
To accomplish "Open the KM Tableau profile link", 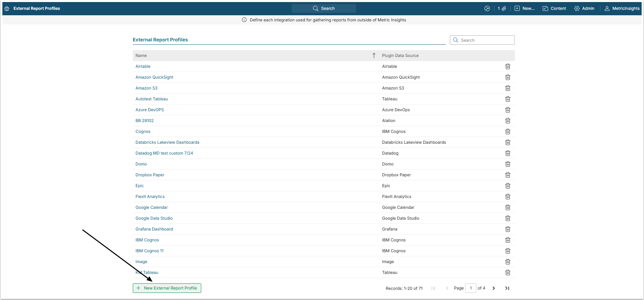I will point(147,273).
